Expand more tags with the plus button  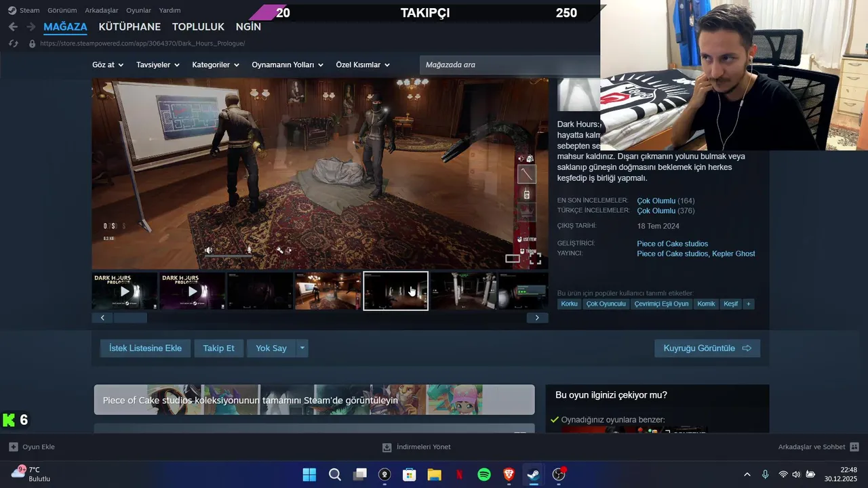point(749,304)
